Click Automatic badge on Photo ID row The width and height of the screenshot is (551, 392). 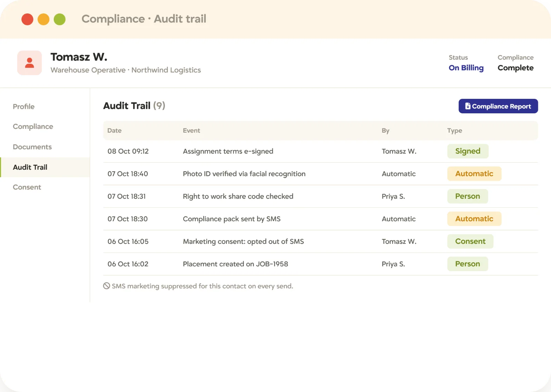(x=474, y=174)
